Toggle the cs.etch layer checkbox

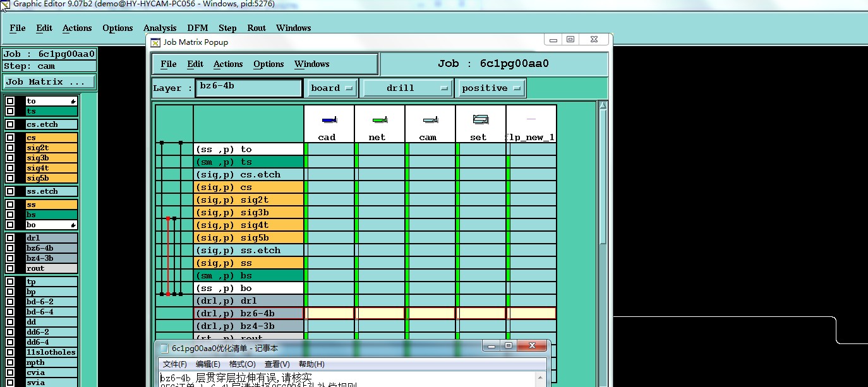click(10, 124)
